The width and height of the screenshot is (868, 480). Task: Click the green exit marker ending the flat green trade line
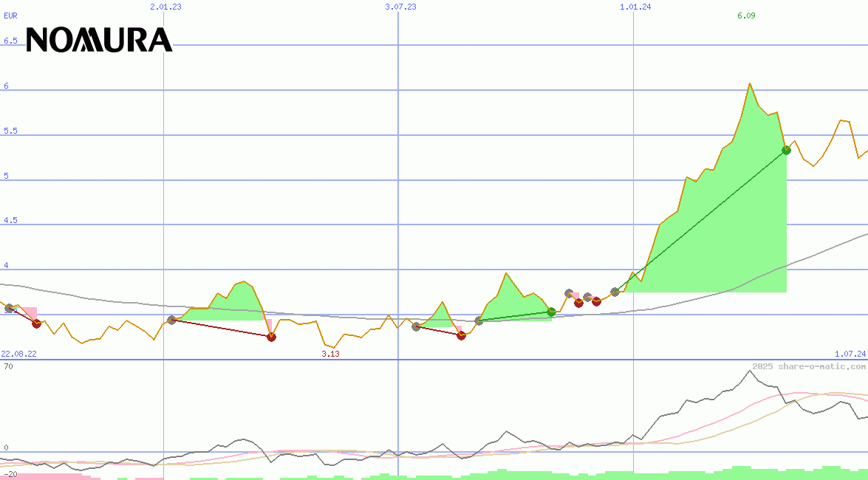click(551, 312)
